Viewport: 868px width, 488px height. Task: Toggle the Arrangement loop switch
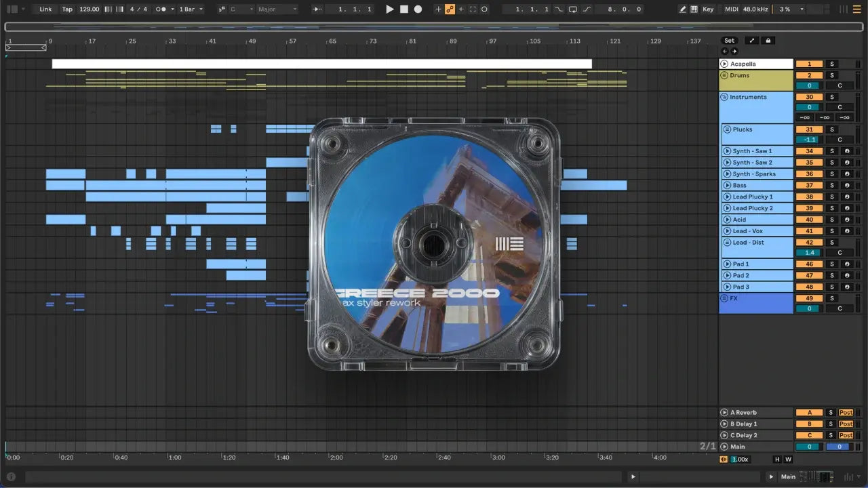(x=573, y=9)
